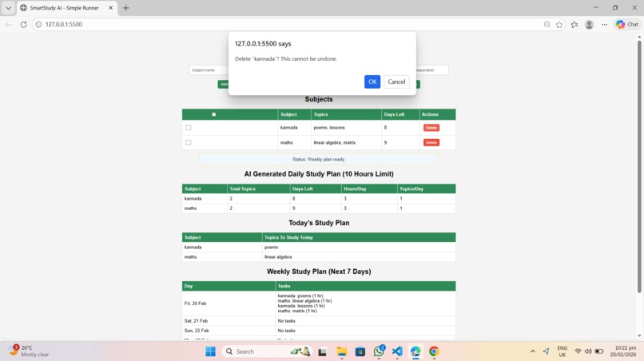Delete the maths subject row

431,142
